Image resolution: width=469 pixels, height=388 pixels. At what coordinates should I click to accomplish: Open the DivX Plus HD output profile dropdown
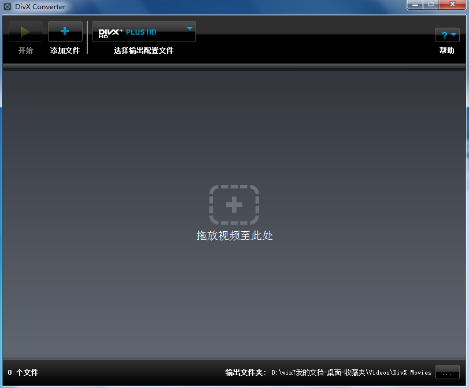point(144,32)
